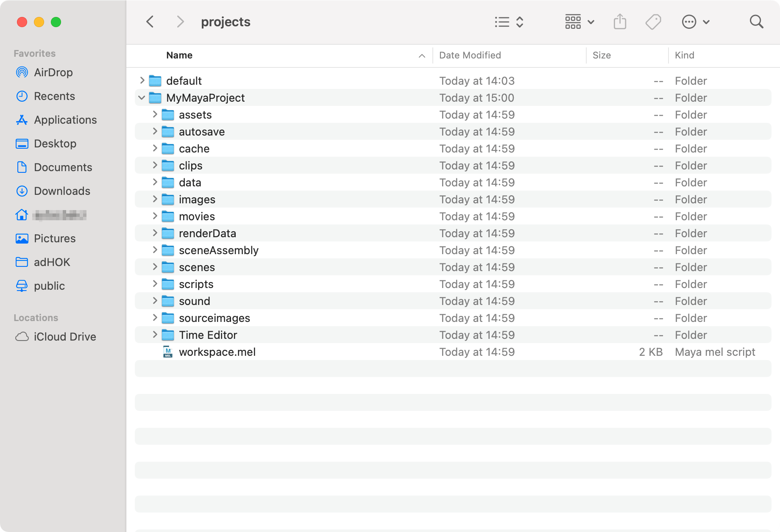Image resolution: width=780 pixels, height=532 pixels.
Task: Toggle Name column sort direction chevron
Action: tap(421, 55)
